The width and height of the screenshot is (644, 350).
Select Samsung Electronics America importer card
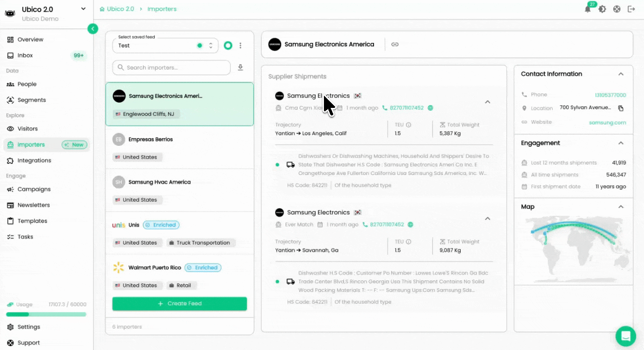(179, 104)
